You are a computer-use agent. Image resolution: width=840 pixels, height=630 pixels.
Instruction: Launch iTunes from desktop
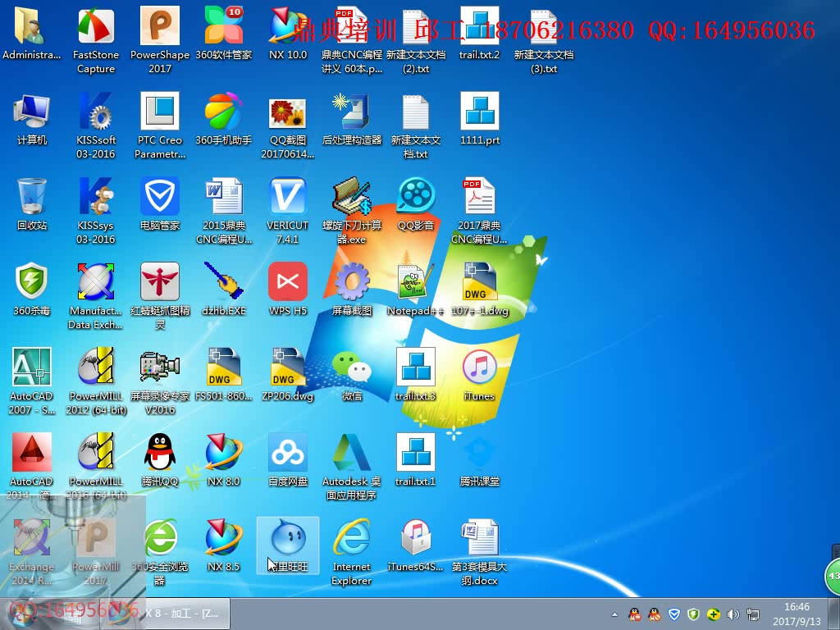479,374
